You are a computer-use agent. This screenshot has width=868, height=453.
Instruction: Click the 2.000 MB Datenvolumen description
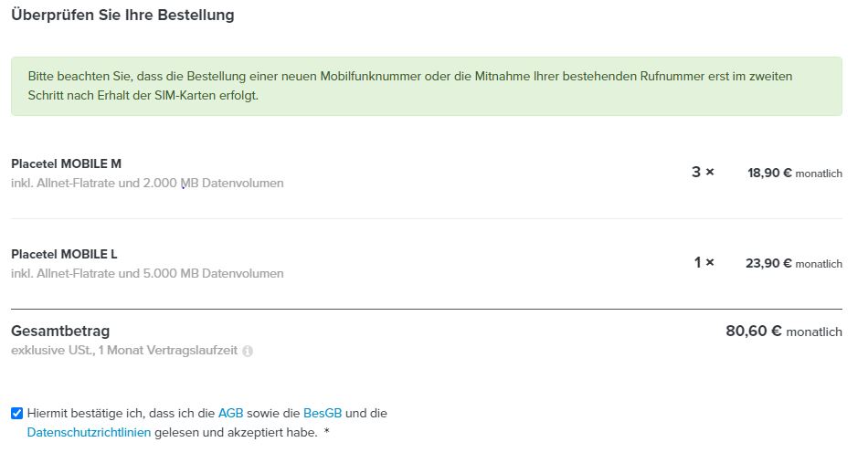(x=147, y=183)
